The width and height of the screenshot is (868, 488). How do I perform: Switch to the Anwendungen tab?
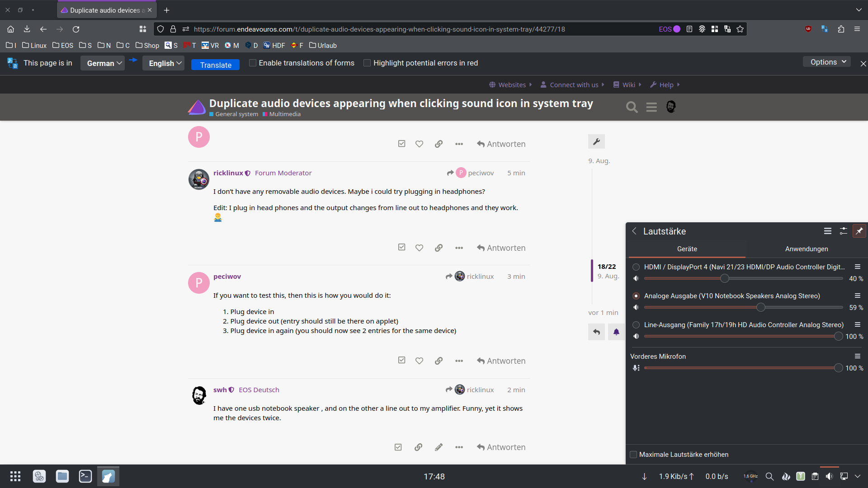(x=807, y=249)
